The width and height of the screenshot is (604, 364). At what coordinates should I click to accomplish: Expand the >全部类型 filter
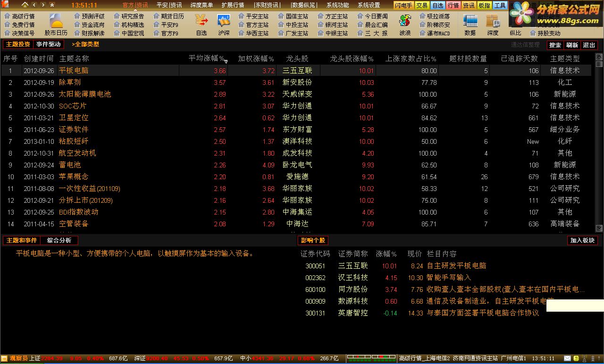[85, 44]
